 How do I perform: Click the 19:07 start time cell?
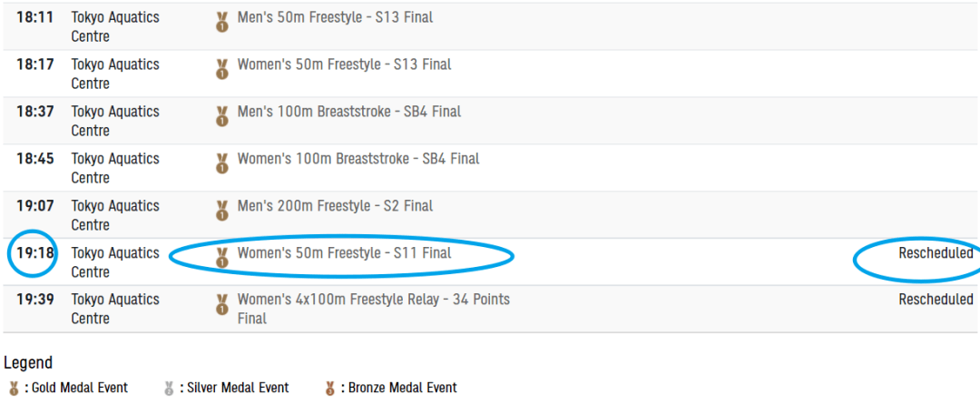coord(35,206)
